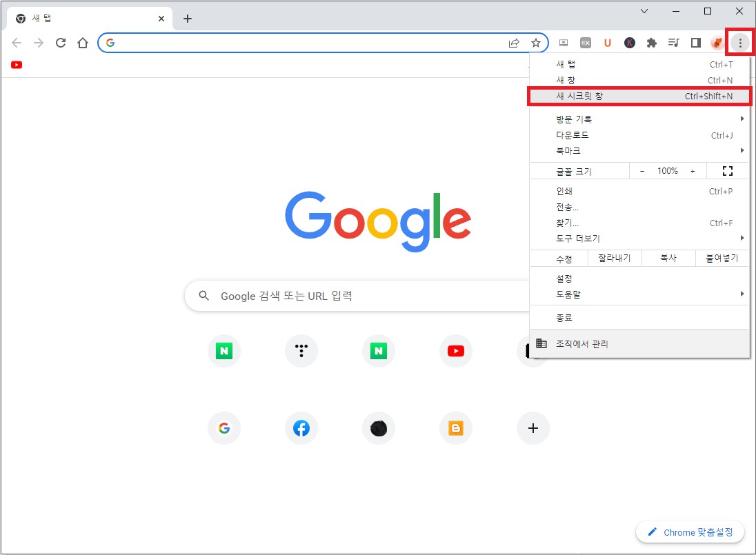Close the 새 탭 tab

[x=161, y=19]
